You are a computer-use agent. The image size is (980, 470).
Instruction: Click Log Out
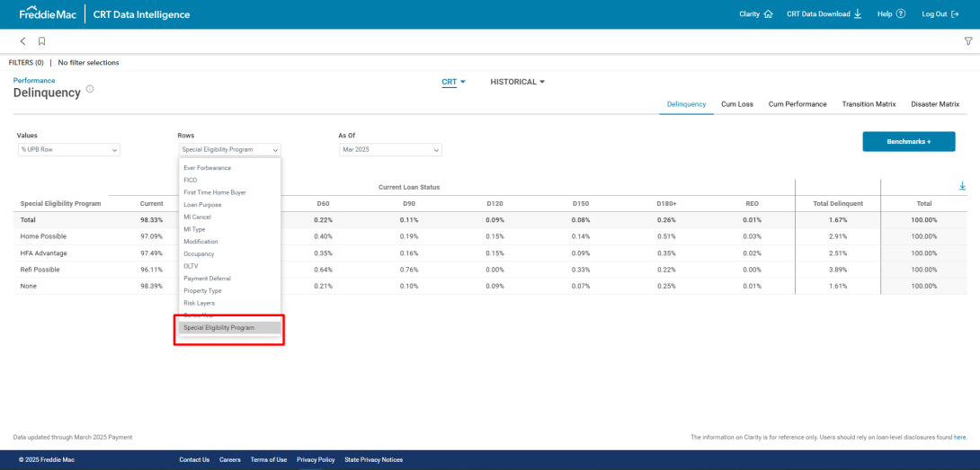[940, 13]
